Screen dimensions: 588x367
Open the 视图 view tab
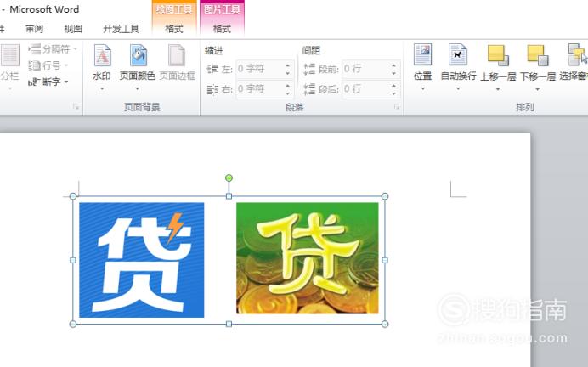tap(73, 29)
